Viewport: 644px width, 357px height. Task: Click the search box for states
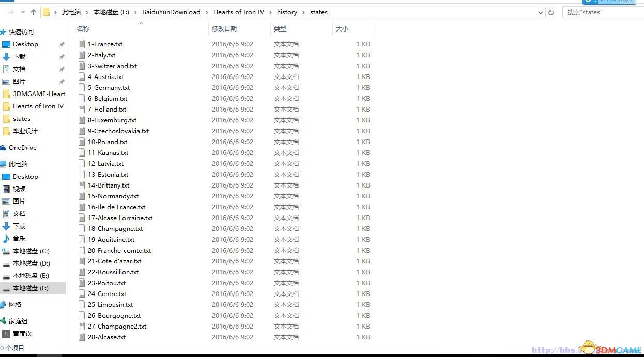tap(602, 12)
